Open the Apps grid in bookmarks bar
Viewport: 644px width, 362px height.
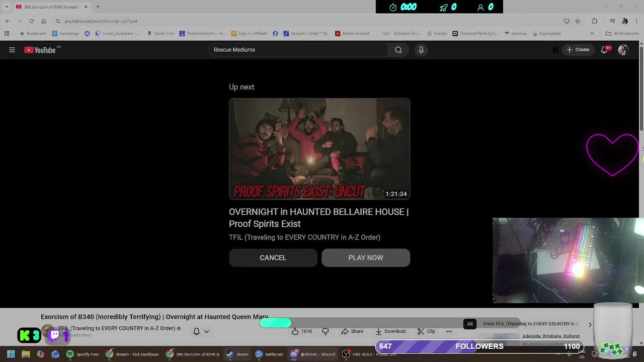(7, 34)
